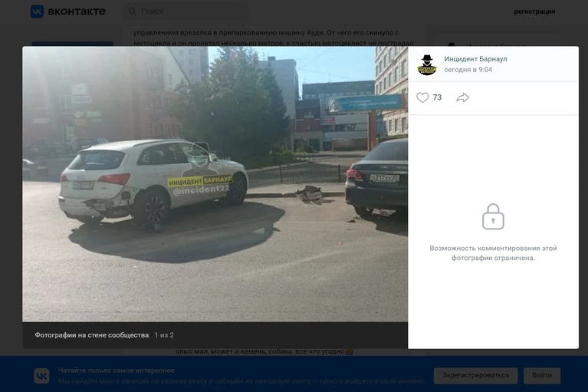This screenshot has height=392, width=588.
Task: Click the Войти button
Action: pos(542,375)
